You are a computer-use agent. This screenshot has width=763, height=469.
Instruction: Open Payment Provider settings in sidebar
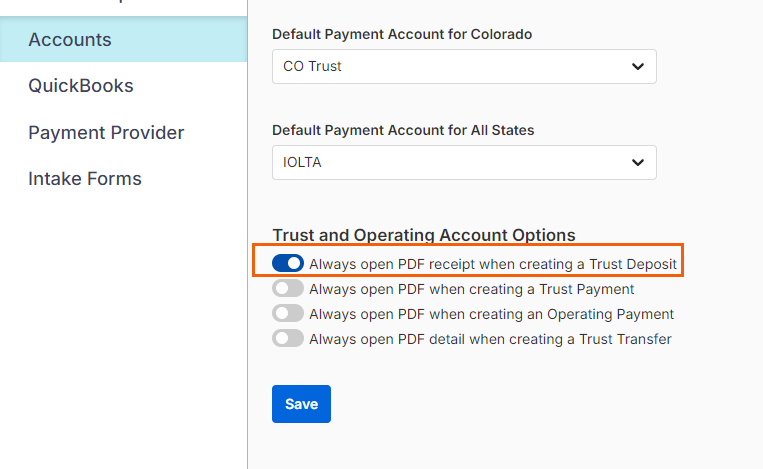click(106, 133)
